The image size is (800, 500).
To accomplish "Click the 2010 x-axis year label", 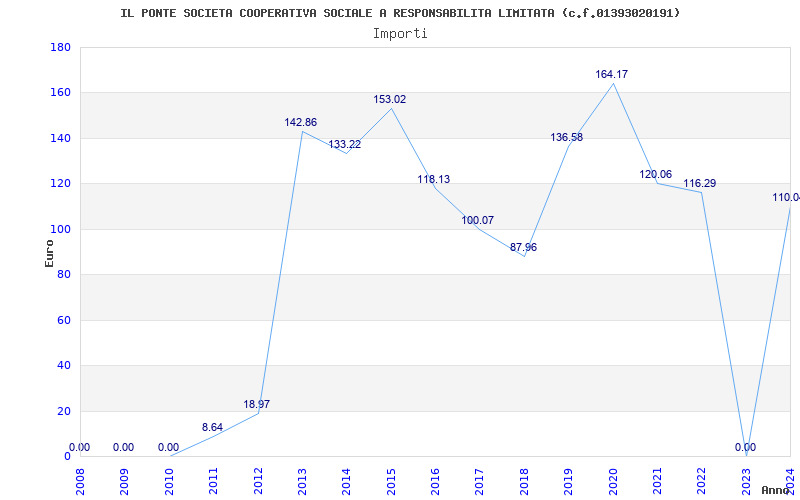I will 169,481.
